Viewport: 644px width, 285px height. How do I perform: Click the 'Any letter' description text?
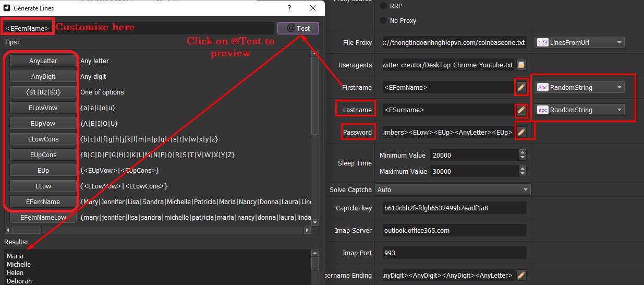[94, 61]
